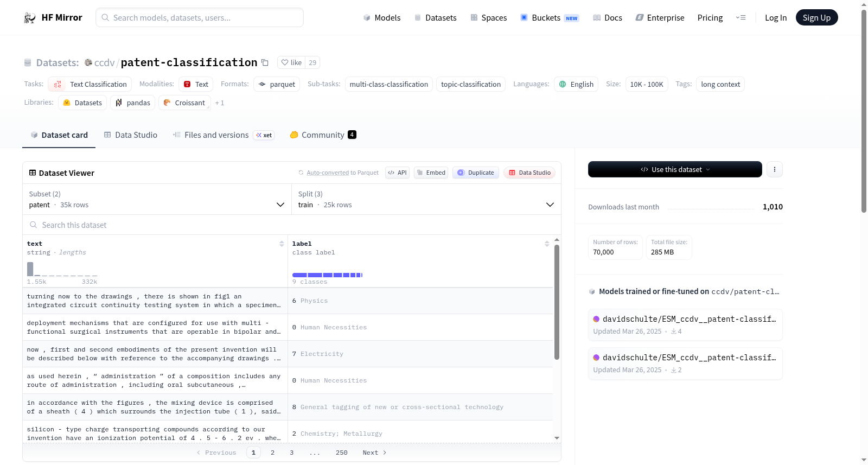The image size is (868, 465).
Task: Open the three-dot dataset options menu
Action: pos(775,169)
